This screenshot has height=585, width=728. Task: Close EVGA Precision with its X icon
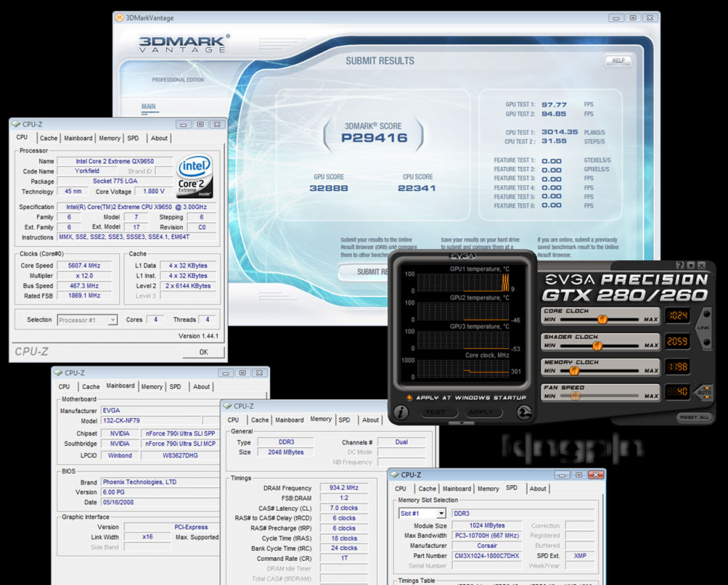(x=701, y=265)
